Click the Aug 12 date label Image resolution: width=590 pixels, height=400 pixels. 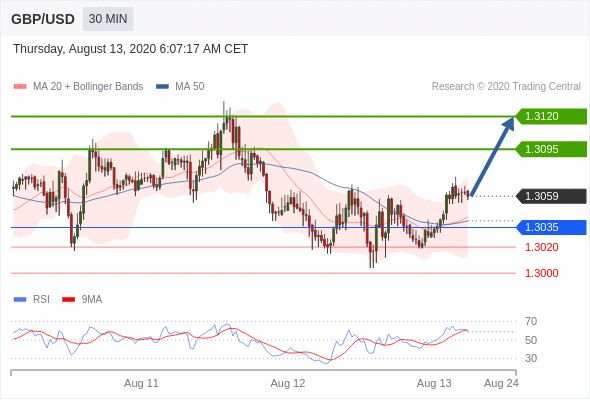pyautogui.click(x=288, y=383)
